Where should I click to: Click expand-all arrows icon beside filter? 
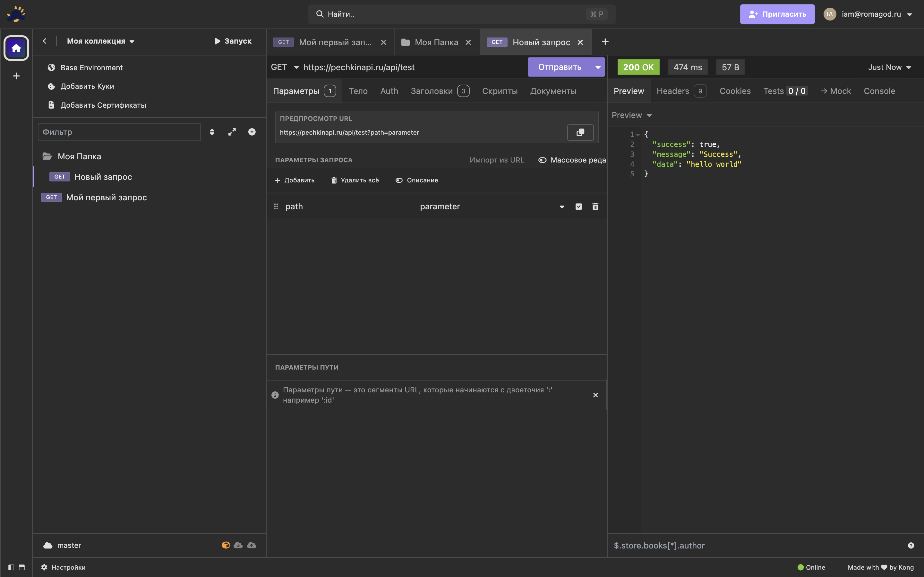pyautogui.click(x=232, y=132)
